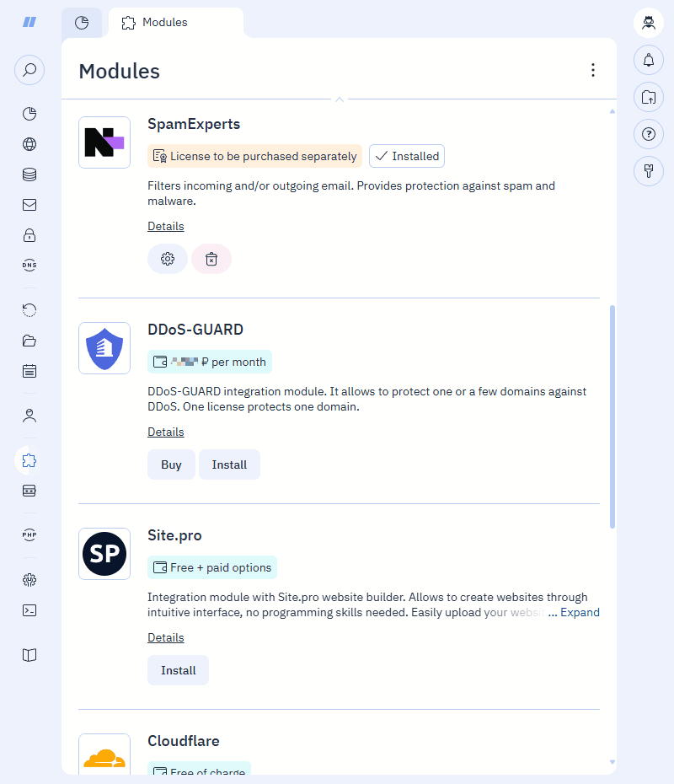This screenshot has width=674, height=784.
Task: Click the modules list vertical scrollbar
Action: 612,416
